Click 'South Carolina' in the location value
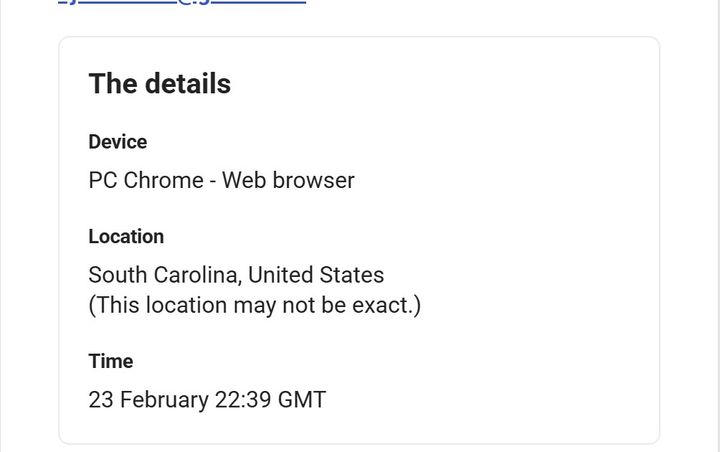The height and width of the screenshot is (452, 720). point(164,274)
